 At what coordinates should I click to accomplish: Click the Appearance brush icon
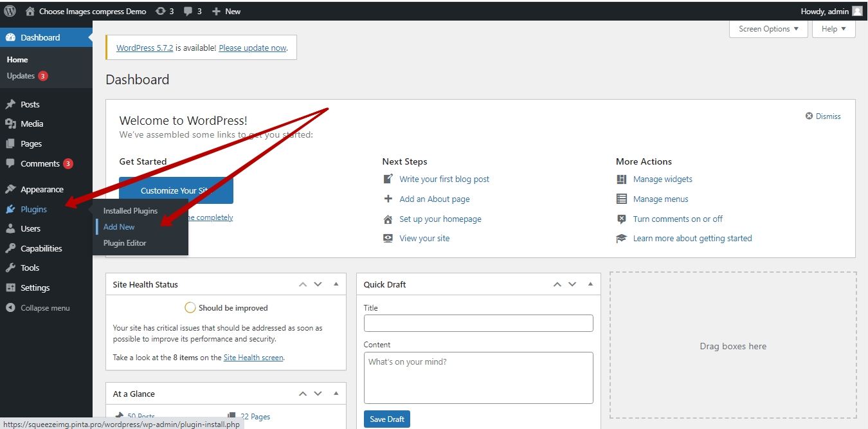click(10, 189)
